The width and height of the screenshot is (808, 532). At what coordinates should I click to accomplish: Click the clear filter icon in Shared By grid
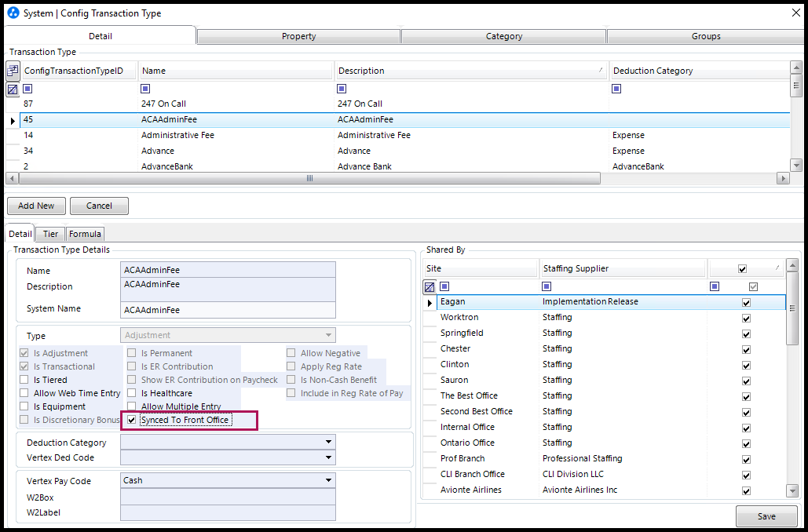click(430, 287)
